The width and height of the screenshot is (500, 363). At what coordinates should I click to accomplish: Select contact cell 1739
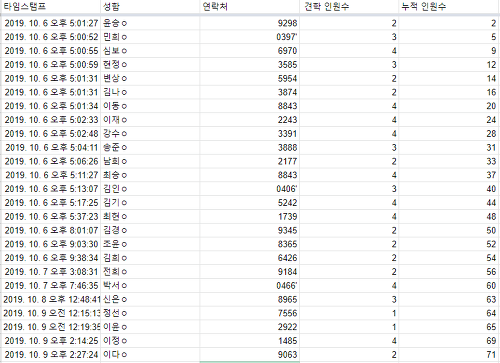(250, 217)
